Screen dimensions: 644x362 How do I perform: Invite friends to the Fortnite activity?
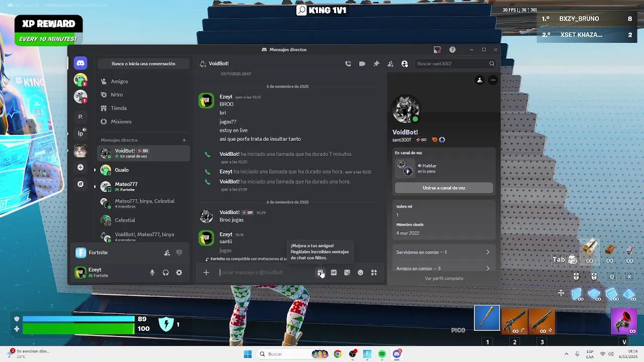point(167,253)
